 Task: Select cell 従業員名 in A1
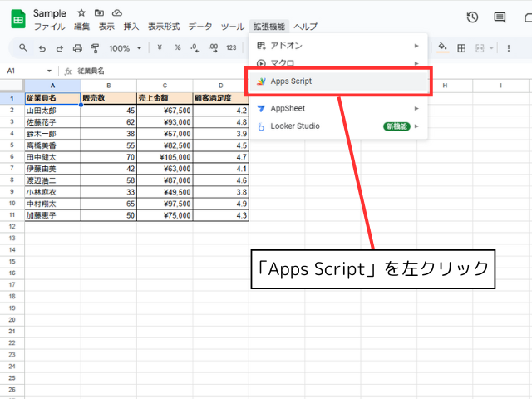pos(52,98)
